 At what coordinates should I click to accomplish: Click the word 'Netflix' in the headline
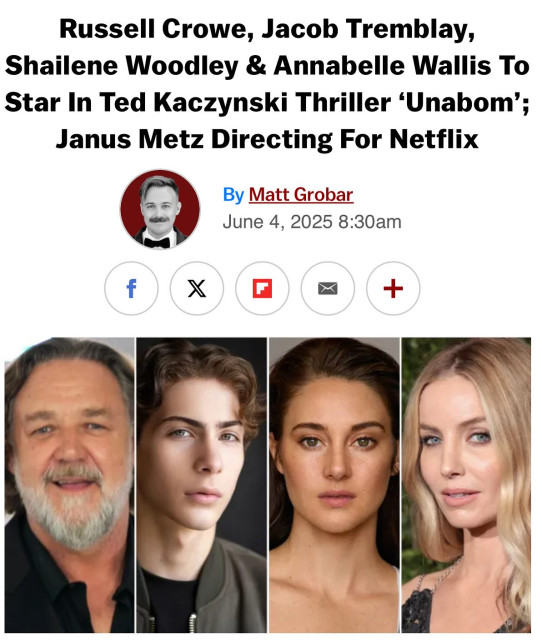click(434, 139)
